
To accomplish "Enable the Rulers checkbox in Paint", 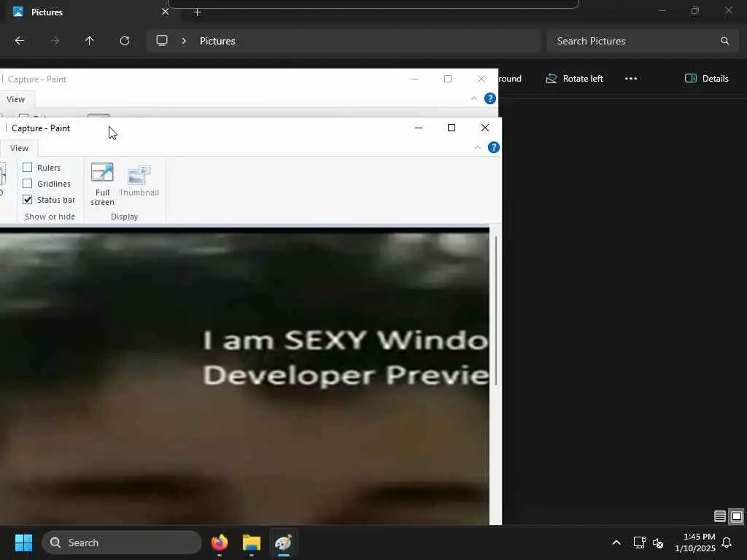I will [28, 168].
